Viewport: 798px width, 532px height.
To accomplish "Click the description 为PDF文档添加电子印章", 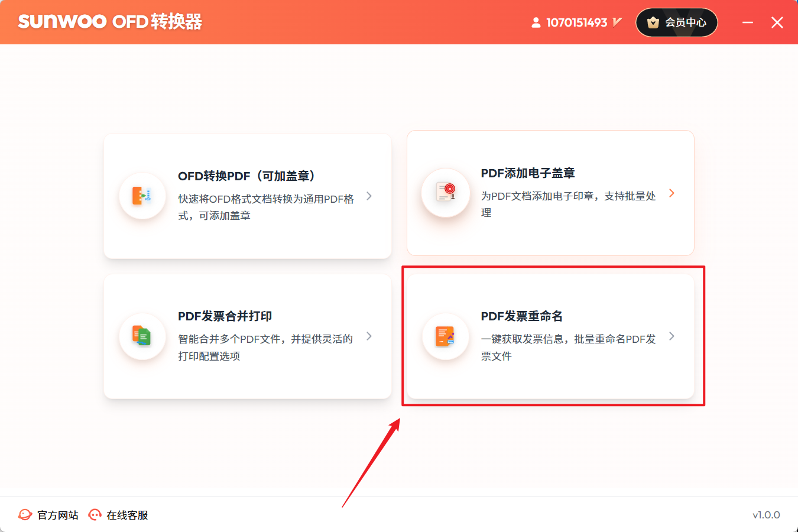I will click(x=568, y=204).
